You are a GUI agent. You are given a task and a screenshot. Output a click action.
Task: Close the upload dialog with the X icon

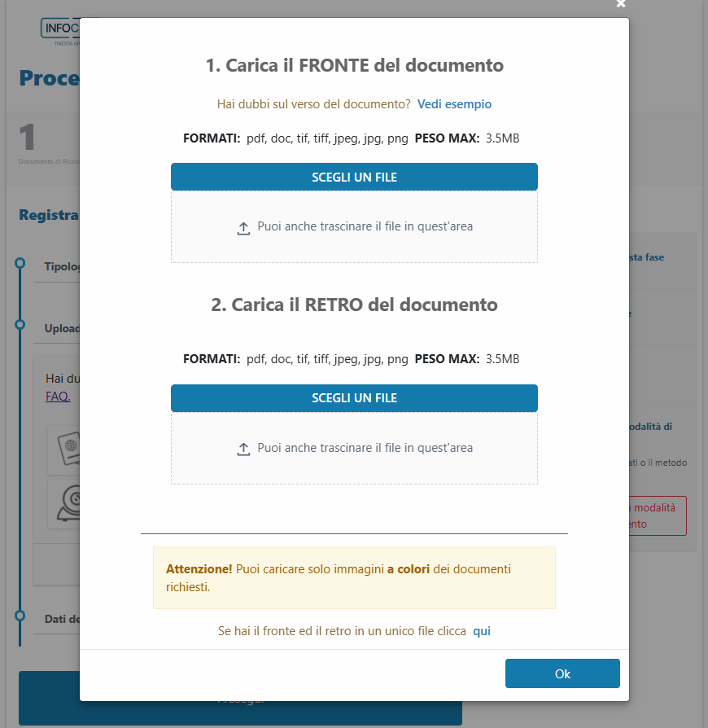pyautogui.click(x=621, y=4)
